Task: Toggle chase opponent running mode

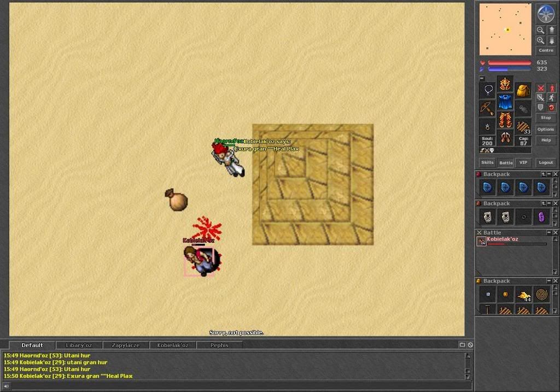Action: (x=552, y=97)
